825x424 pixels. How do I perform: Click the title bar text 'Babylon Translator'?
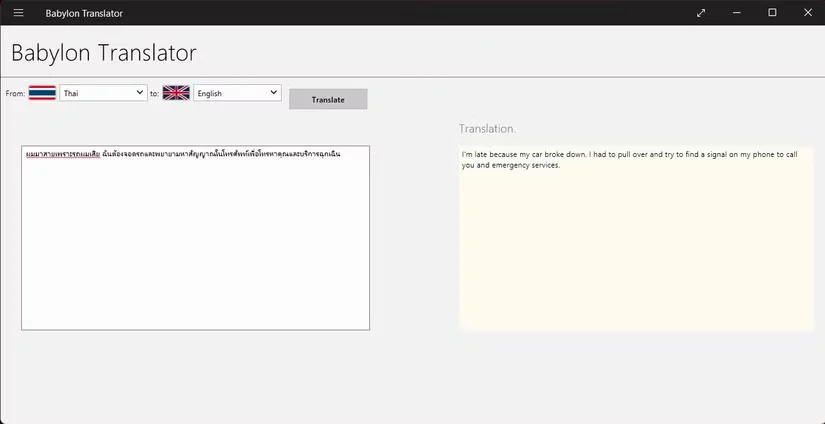(84, 13)
